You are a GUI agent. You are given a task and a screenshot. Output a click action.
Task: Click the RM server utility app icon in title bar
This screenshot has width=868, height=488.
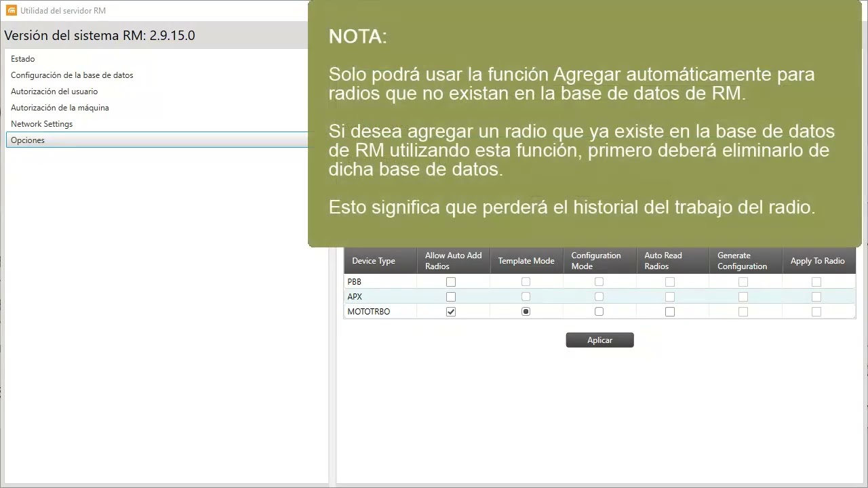11,10
